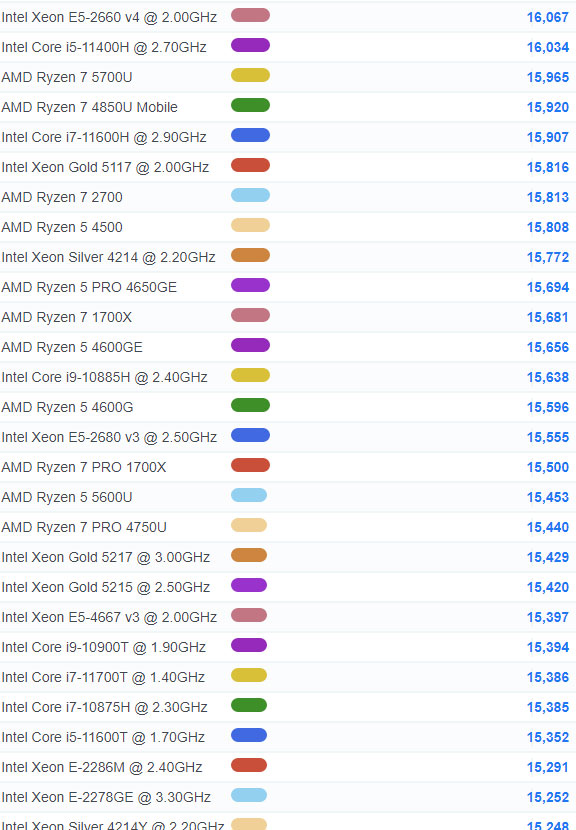Click the light blue swatch beside Ryzen 5 5600U

(249, 495)
